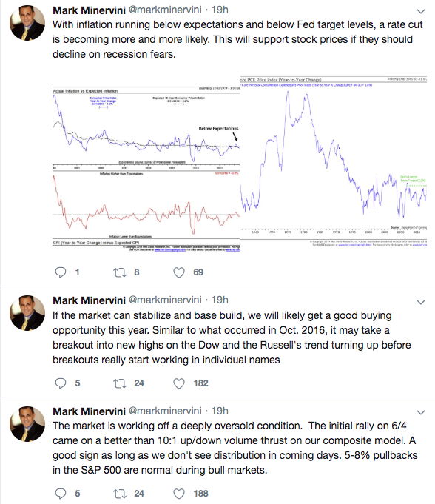Reply to the buying opportunity tweet
This screenshot has height=504, width=435.
click(61, 383)
